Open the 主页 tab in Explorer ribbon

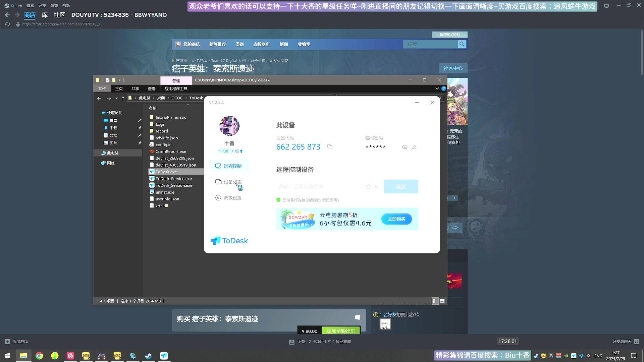click(119, 88)
